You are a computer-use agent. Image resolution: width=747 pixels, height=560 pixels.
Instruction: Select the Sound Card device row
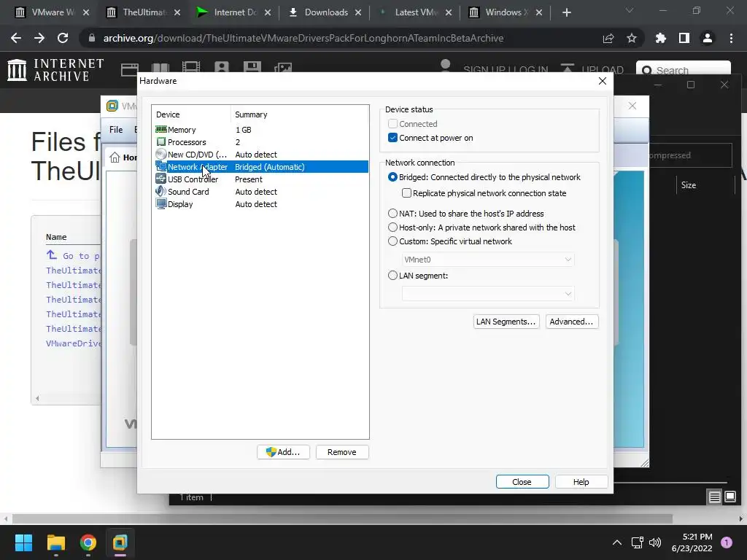(x=260, y=192)
